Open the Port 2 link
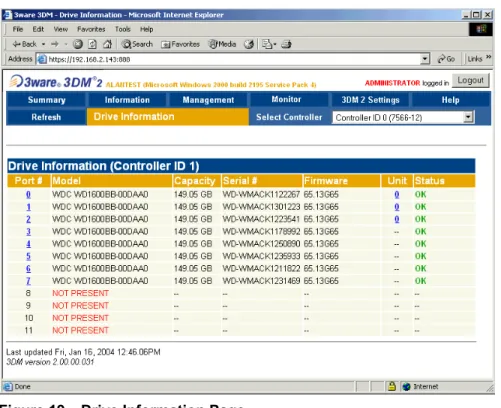 click(x=28, y=219)
